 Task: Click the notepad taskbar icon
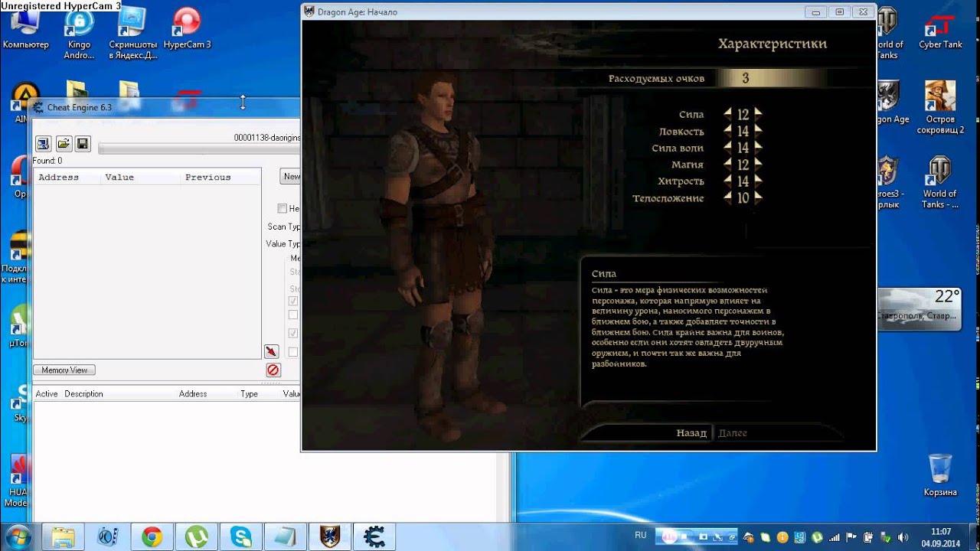(285, 537)
